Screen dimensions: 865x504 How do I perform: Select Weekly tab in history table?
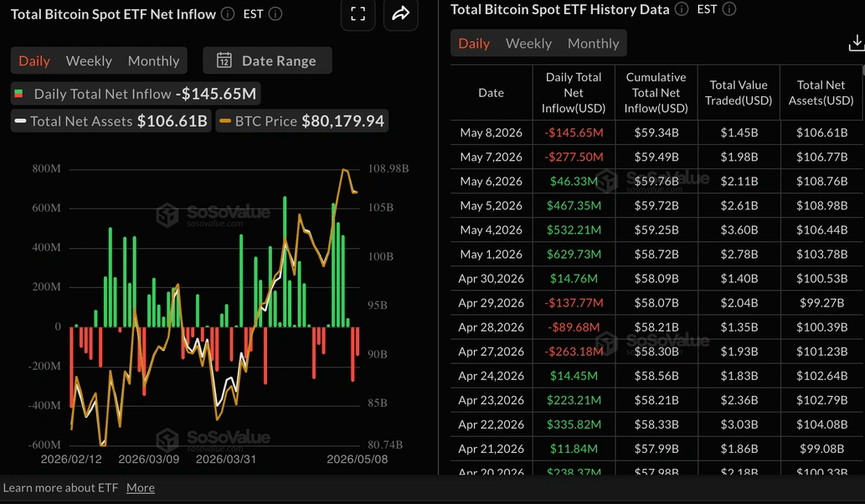coord(528,44)
